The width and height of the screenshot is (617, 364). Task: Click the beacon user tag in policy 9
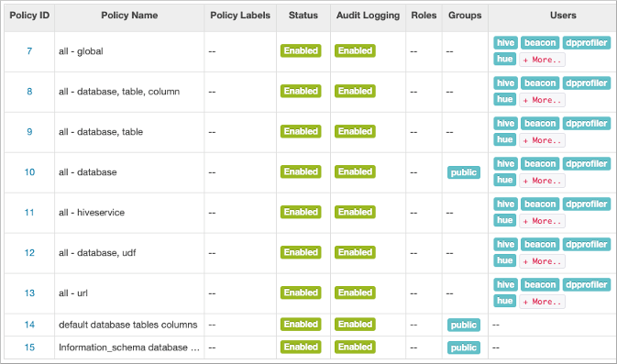[540, 124]
